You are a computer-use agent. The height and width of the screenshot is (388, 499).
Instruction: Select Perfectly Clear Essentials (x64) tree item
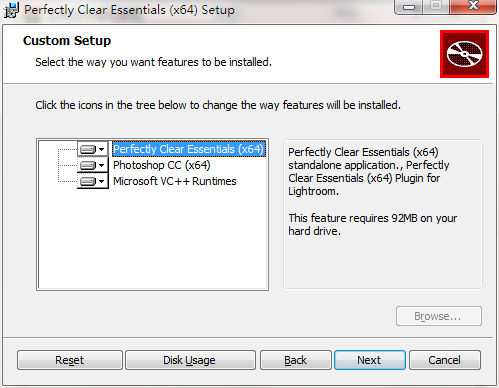tap(189, 149)
